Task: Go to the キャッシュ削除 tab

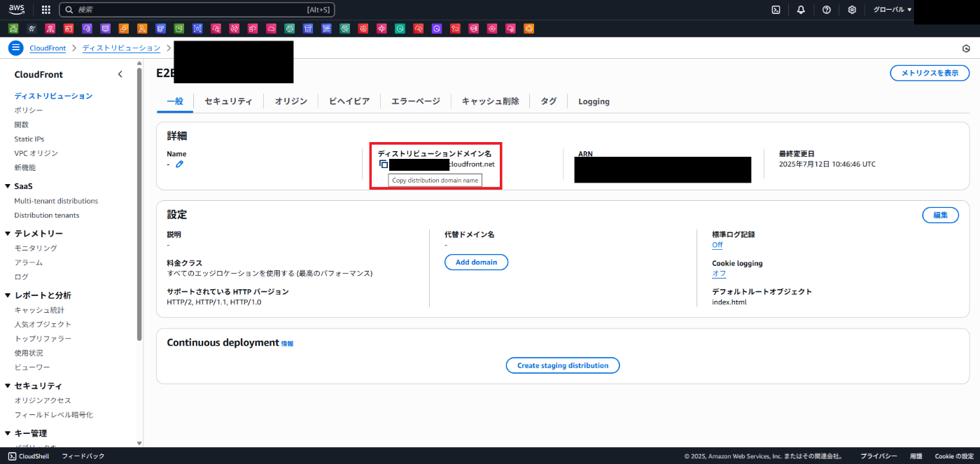Action: (491, 101)
